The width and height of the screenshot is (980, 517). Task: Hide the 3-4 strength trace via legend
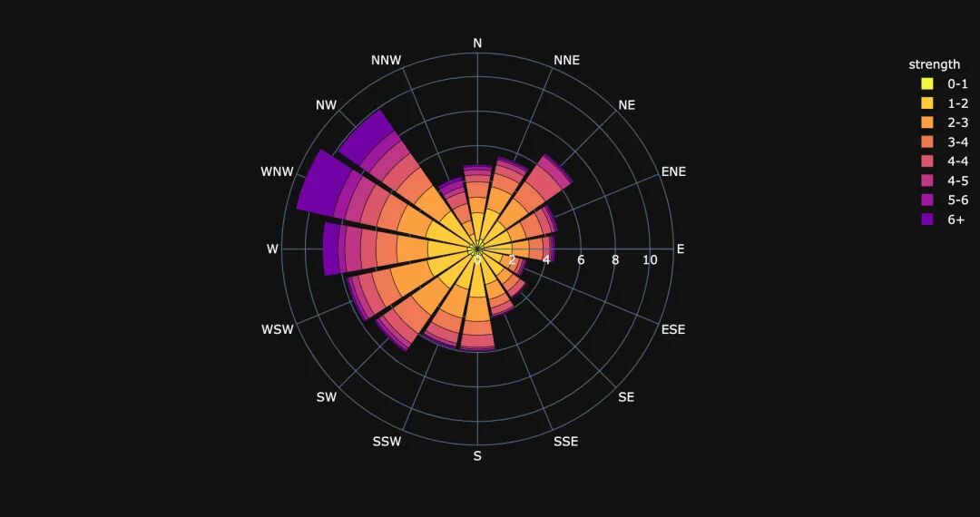point(944,141)
